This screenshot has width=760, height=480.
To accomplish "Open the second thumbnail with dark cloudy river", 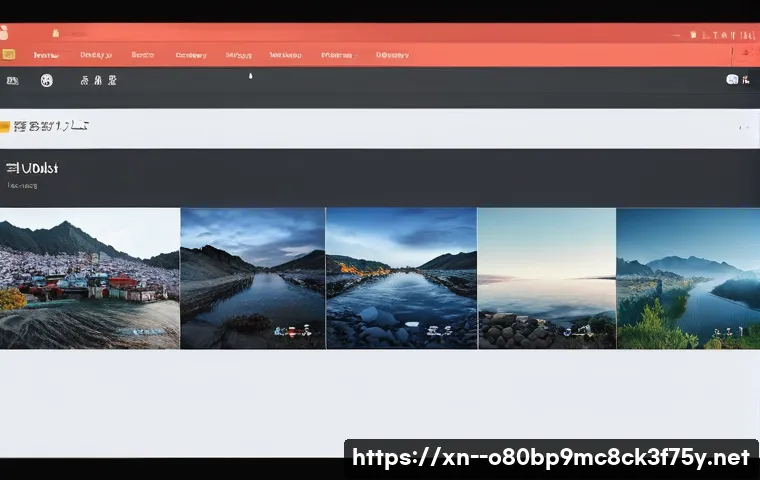I will tap(253, 278).
